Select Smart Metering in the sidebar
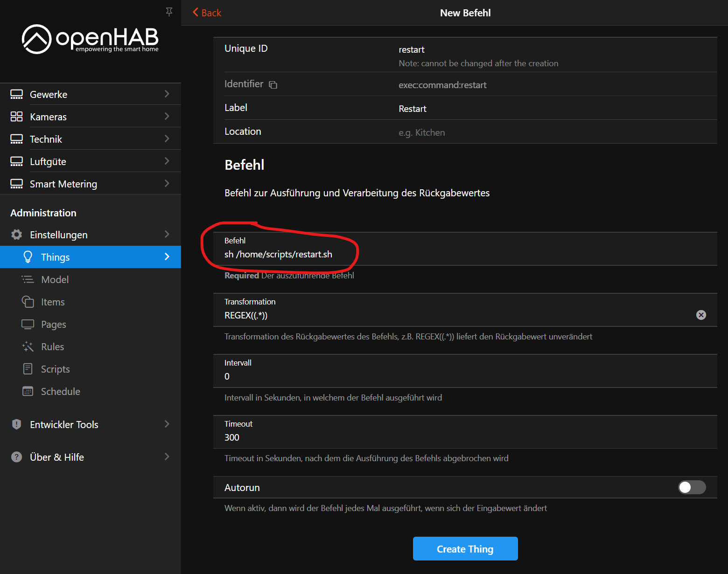 click(x=63, y=184)
